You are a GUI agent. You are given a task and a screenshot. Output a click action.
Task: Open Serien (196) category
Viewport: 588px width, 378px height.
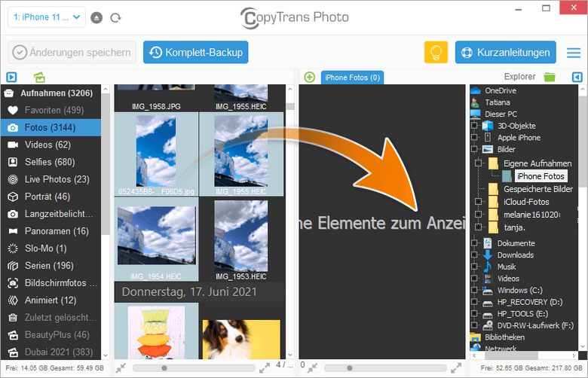(x=51, y=265)
